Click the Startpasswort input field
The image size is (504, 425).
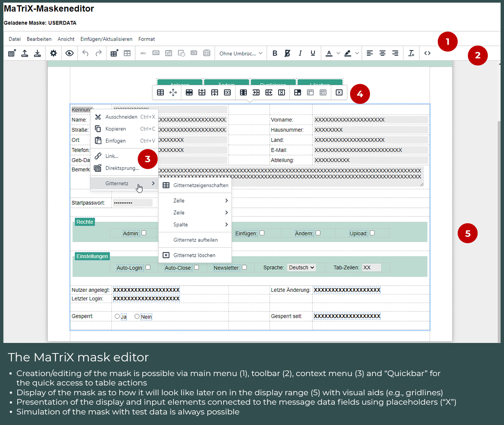(132, 203)
